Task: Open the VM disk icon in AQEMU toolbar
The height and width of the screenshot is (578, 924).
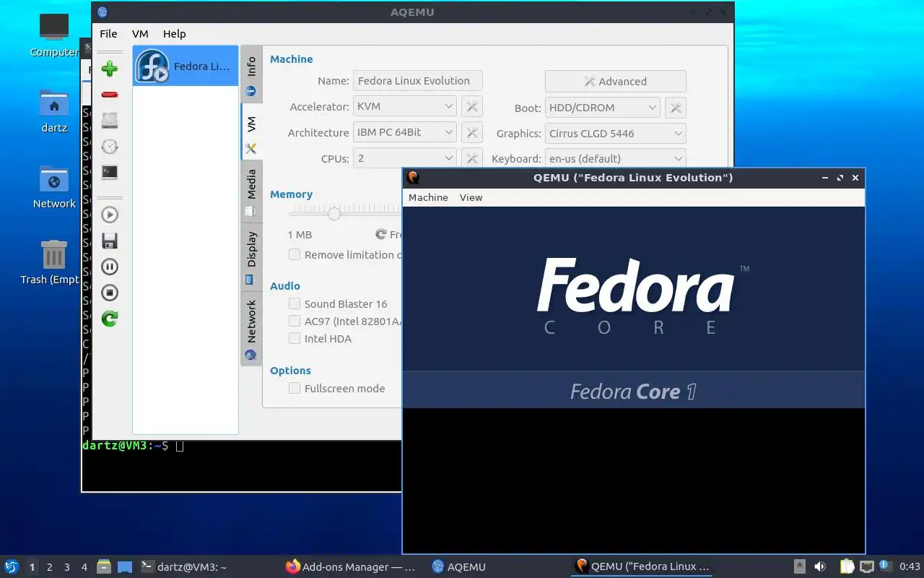Action: [110, 121]
